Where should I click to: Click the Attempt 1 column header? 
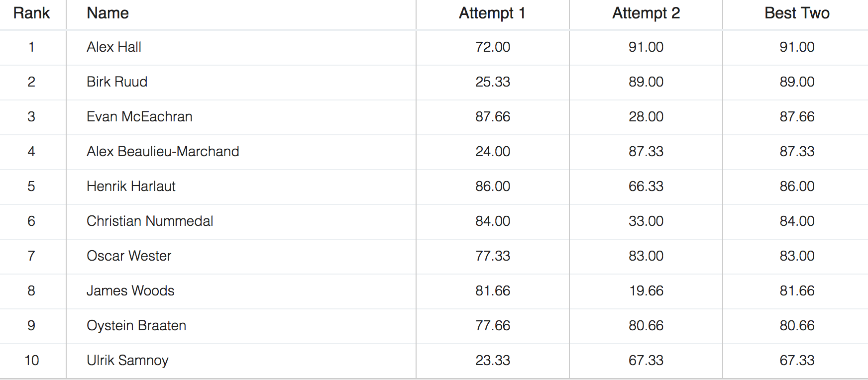coord(492,13)
